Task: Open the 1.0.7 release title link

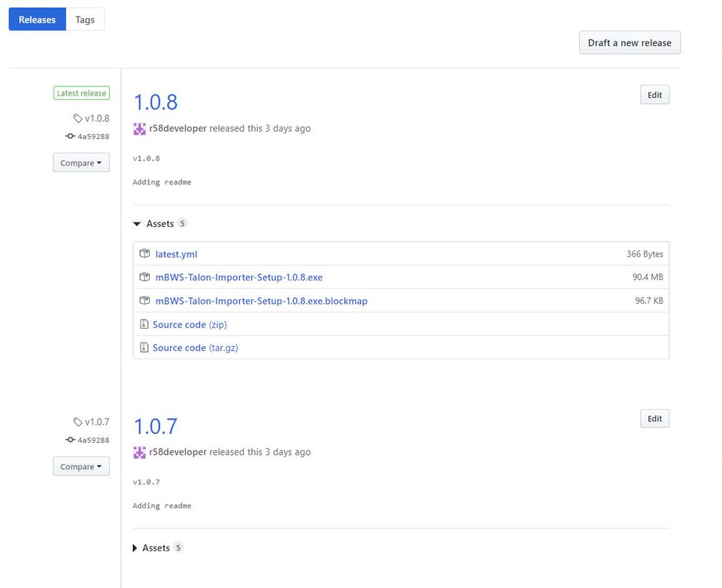Action: (156, 426)
